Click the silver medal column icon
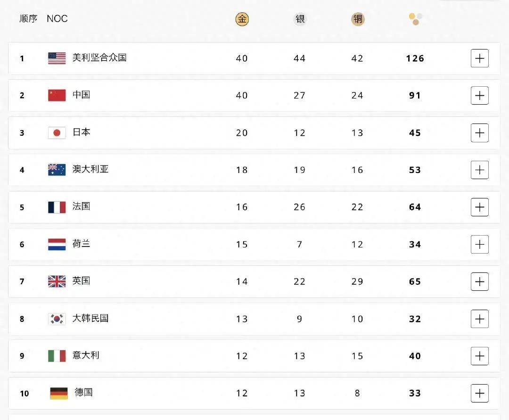Screen dimensions: 509x420 300,19
